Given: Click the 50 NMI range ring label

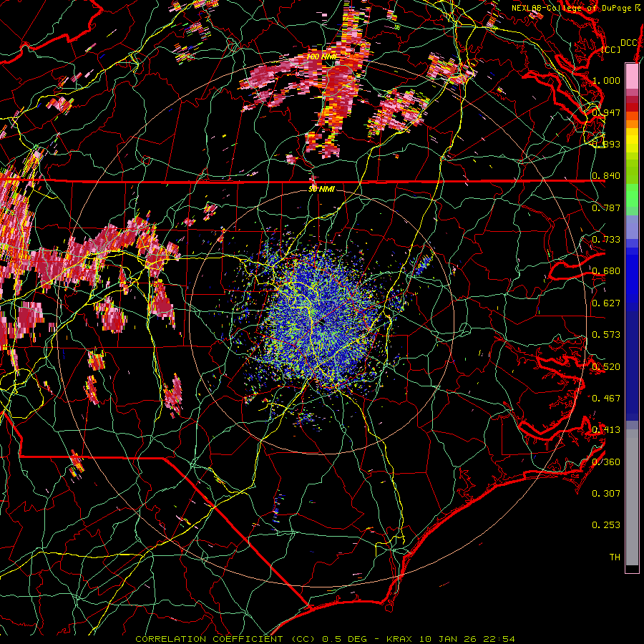Looking at the screenshot, I should coord(321,189).
